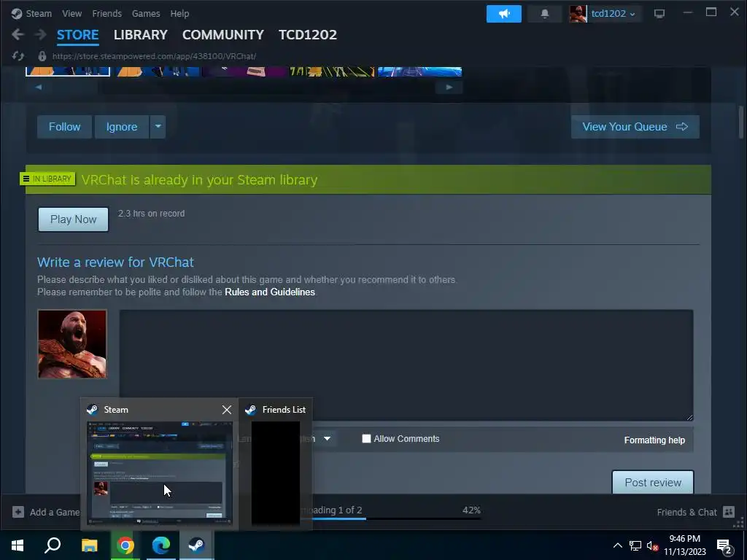Click the Steam logo icon in menu bar

(17, 13)
